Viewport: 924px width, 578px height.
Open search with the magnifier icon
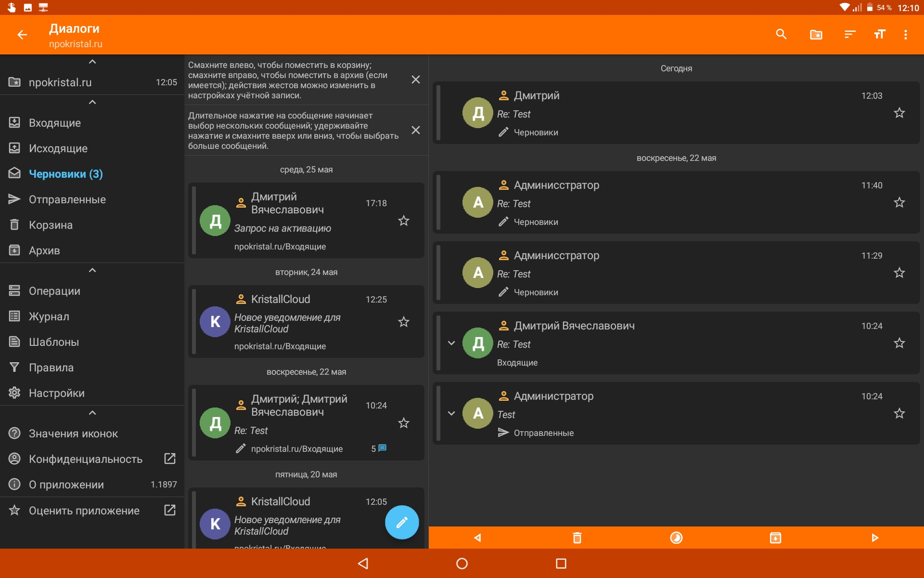click(781, 34)
